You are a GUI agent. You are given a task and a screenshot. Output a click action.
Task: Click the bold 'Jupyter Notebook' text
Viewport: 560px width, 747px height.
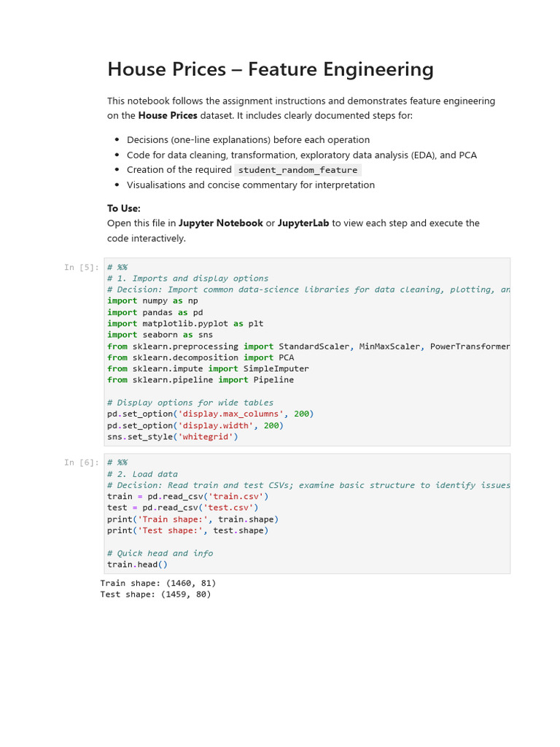221,223
